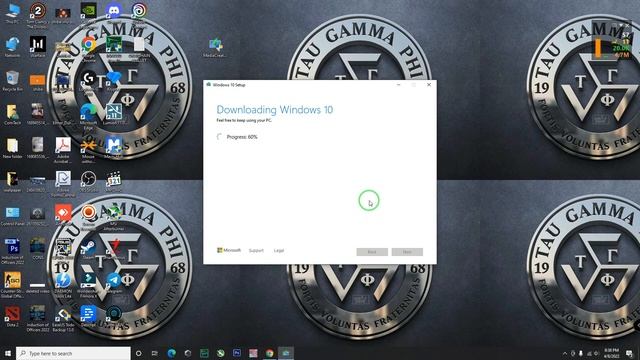Open the This PC desktop icon
Viewport: 640px width, 360px height.
click(13, 13)
